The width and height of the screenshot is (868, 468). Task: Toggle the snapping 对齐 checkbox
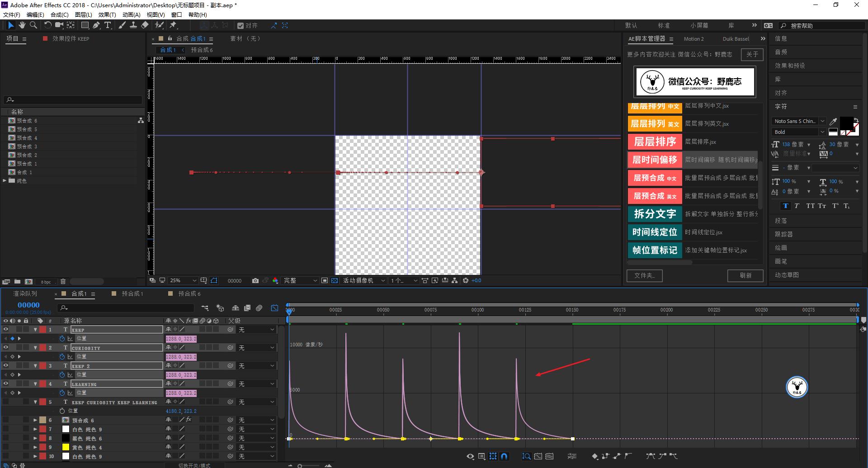click(x=241, y=26)
